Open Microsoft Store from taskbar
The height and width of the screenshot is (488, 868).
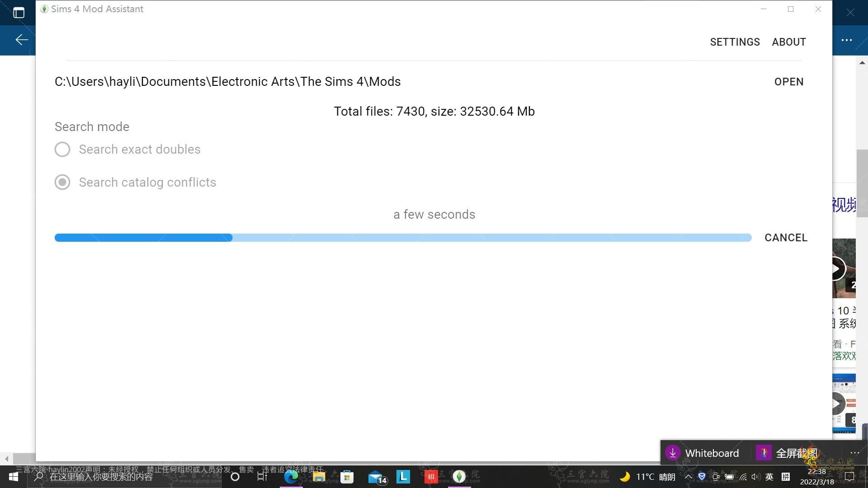(x=347, y=477)
